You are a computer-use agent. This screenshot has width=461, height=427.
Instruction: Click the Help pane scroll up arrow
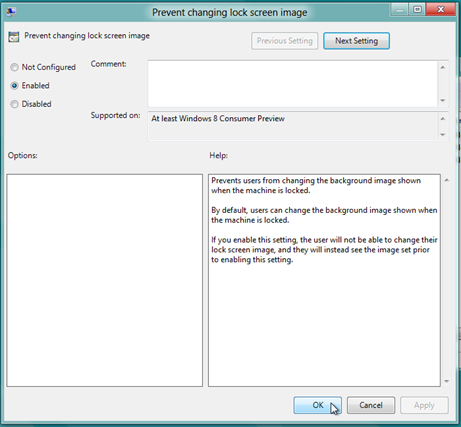(x=447, y=180)
